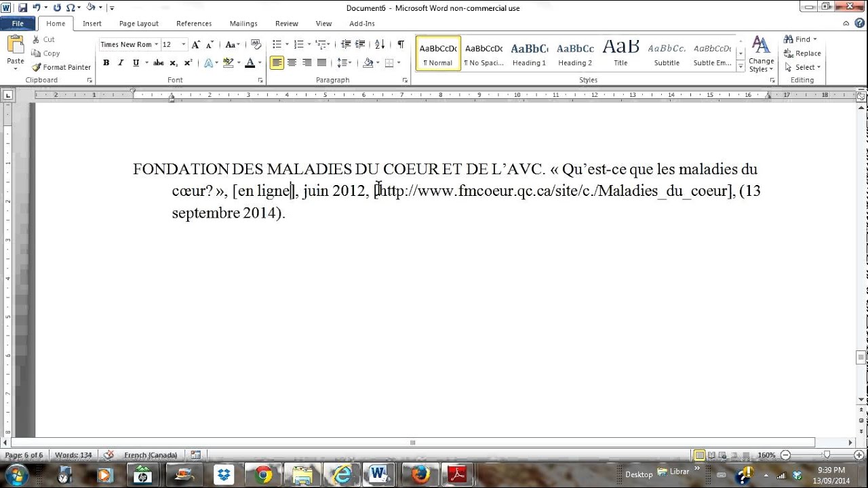
Task: Click the Grow Font icon
Action: point(196,45)
